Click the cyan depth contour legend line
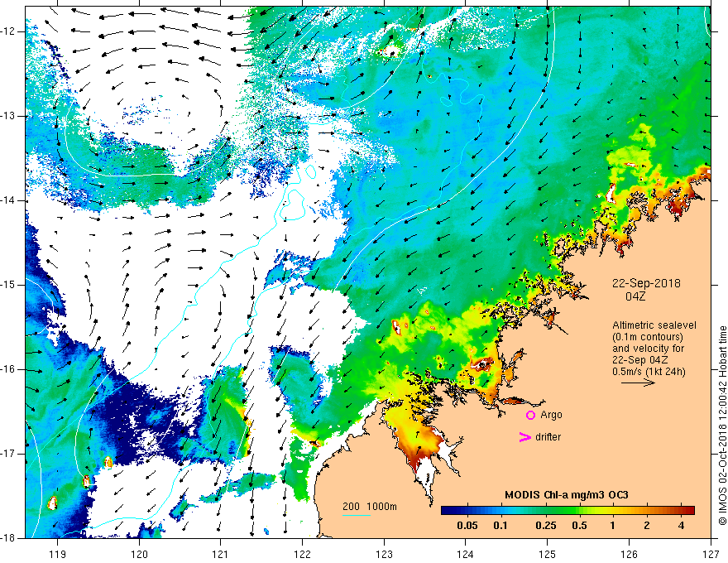 pos(356,515)
